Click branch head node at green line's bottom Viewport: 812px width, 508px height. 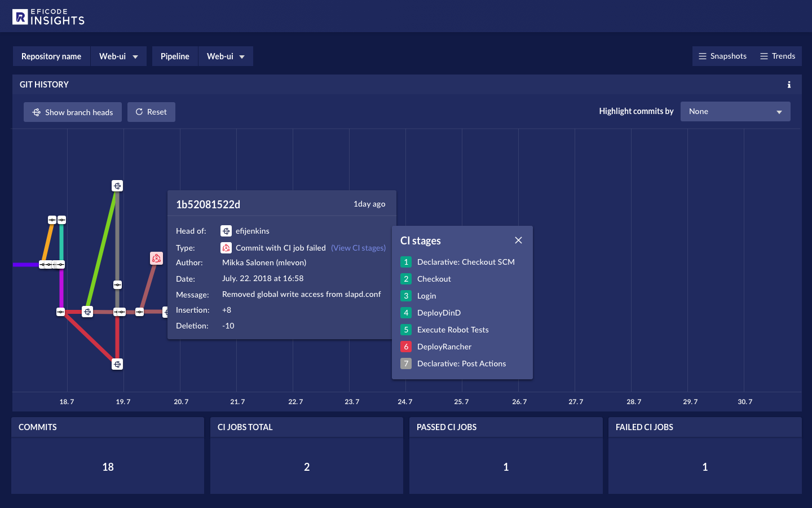click(x=87, y=312)
